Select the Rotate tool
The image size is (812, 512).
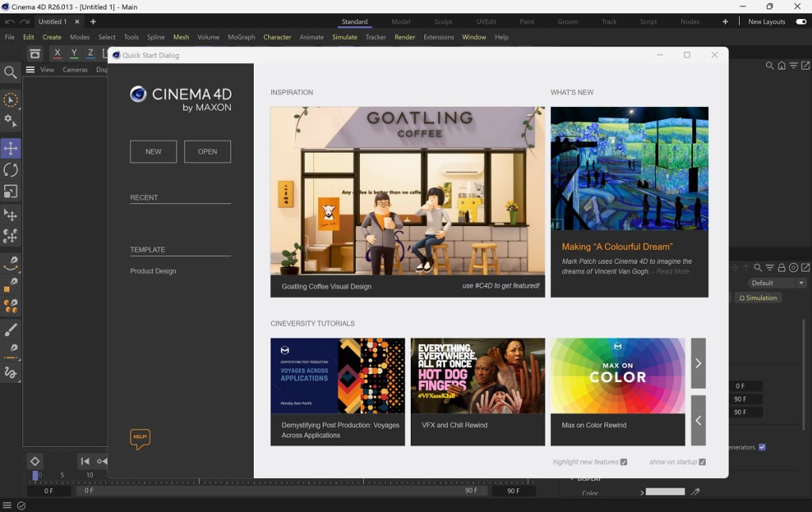(x=10, y=170)
